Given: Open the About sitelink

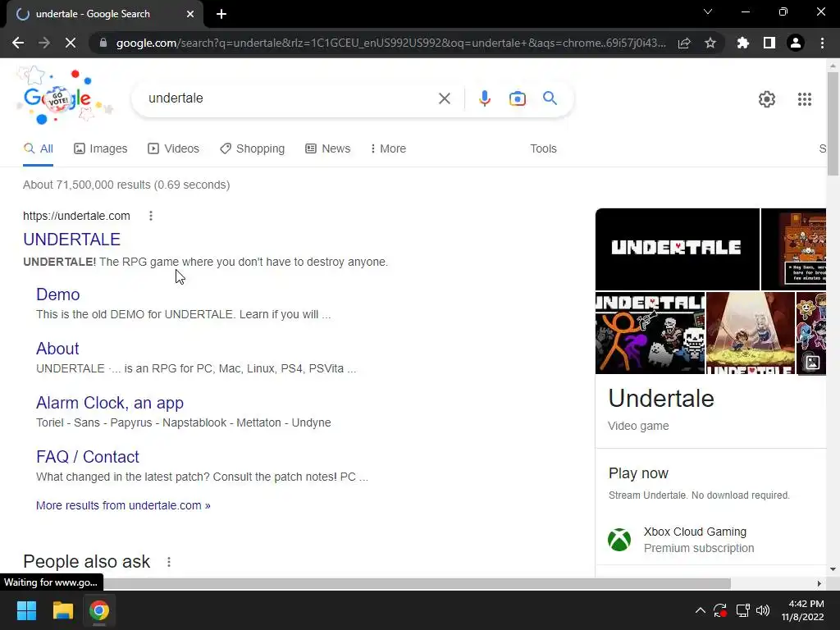Looking at the screenshot, I should click(x=57, y=349).
